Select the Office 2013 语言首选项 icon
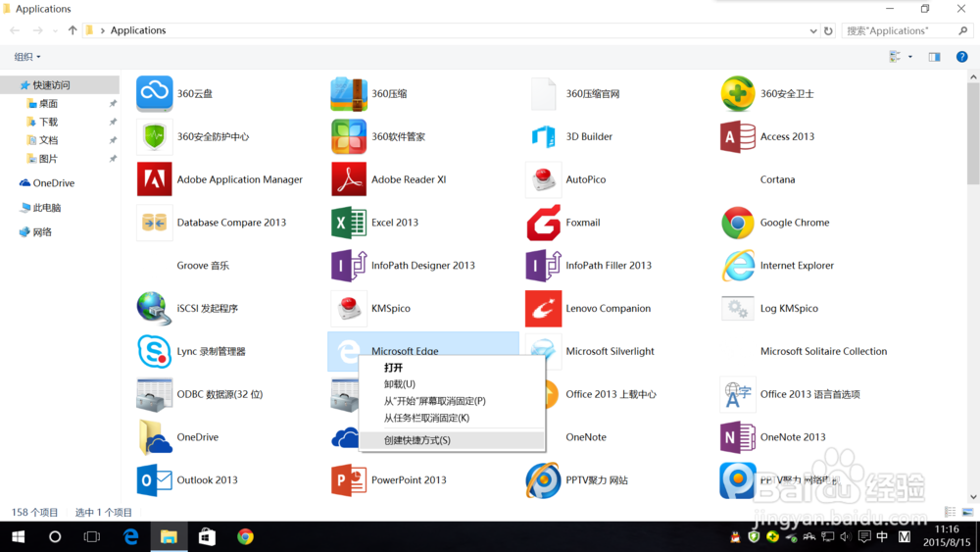The image size is (980, 552). tap(738, 394)
